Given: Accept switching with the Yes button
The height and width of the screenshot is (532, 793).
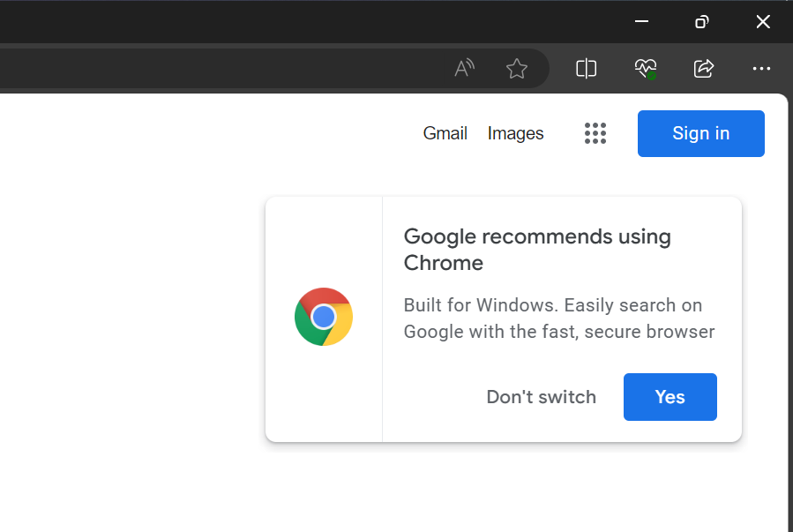Looking at the screenshot, I should pyautogui.click(x=670, y=397).
